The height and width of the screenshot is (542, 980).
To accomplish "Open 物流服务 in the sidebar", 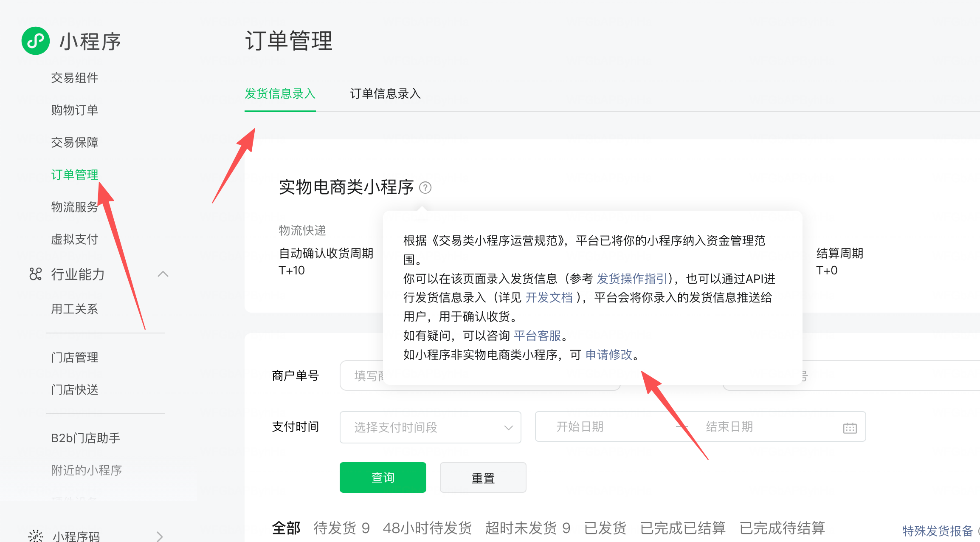I will (74, 207).
